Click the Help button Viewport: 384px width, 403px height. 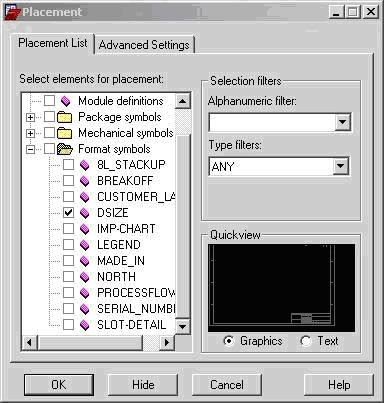pyautogui.click(x=339, y=385)
